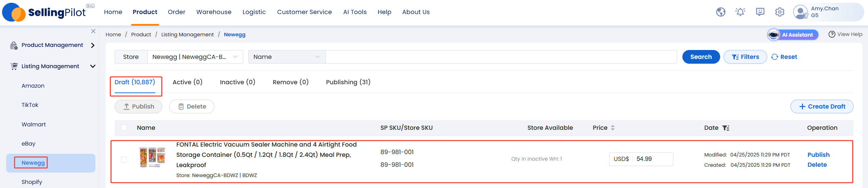Open the Customer Service menu
The image size is (868, 188).
pyautogui.click(x=305, y=12)
